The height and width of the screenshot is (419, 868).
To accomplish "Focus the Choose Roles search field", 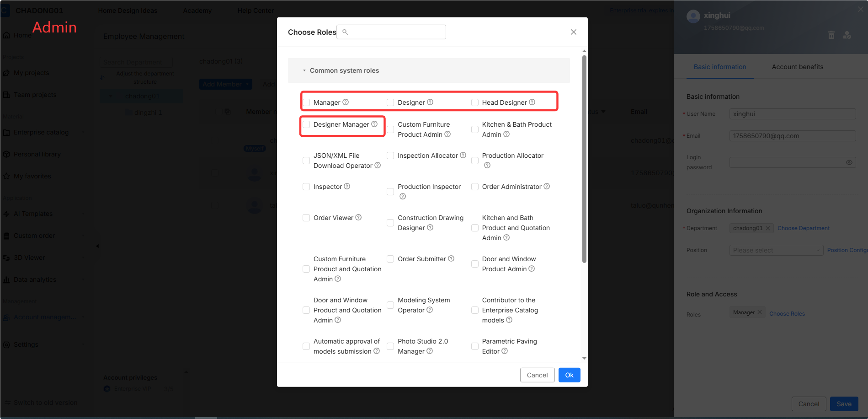I will click(391, 32).
